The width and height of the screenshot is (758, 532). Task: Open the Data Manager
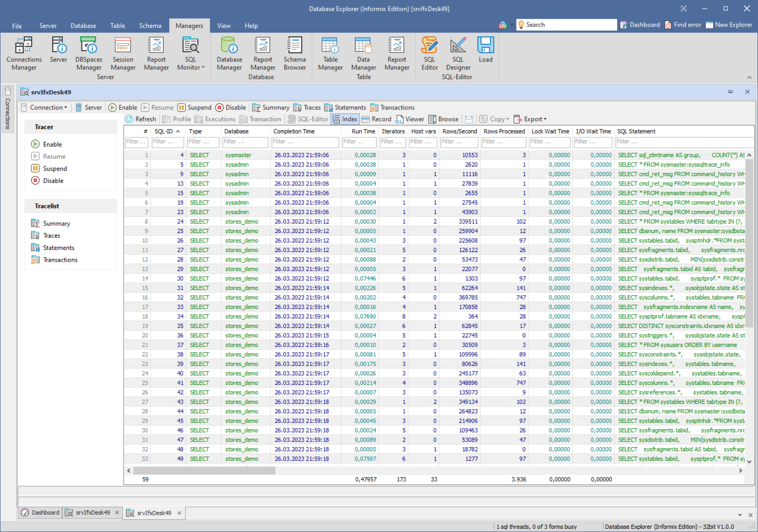[x=364, y=54]
